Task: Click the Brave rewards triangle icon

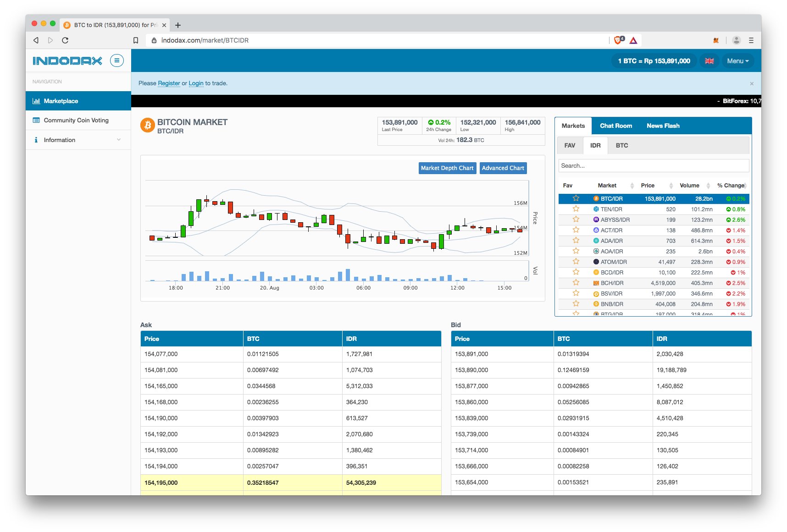Action: (633, 40)
